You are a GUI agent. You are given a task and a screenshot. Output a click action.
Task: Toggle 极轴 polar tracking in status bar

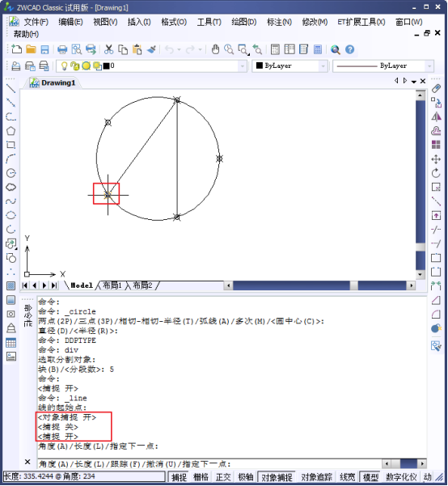246,477
